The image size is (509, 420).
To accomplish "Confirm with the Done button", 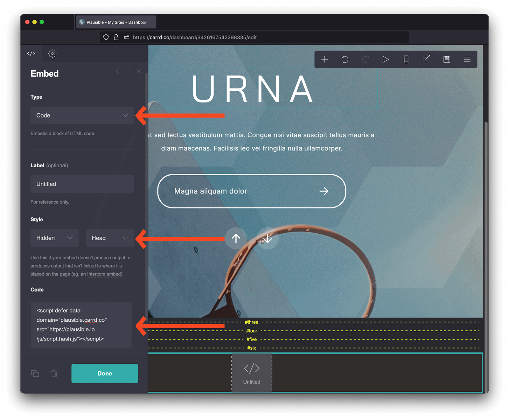I will tap(105, 374).
